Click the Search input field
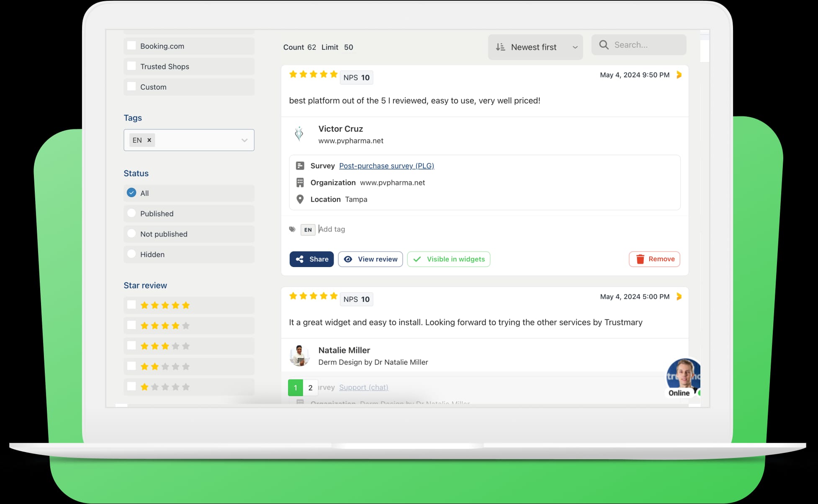 point(639,45)
